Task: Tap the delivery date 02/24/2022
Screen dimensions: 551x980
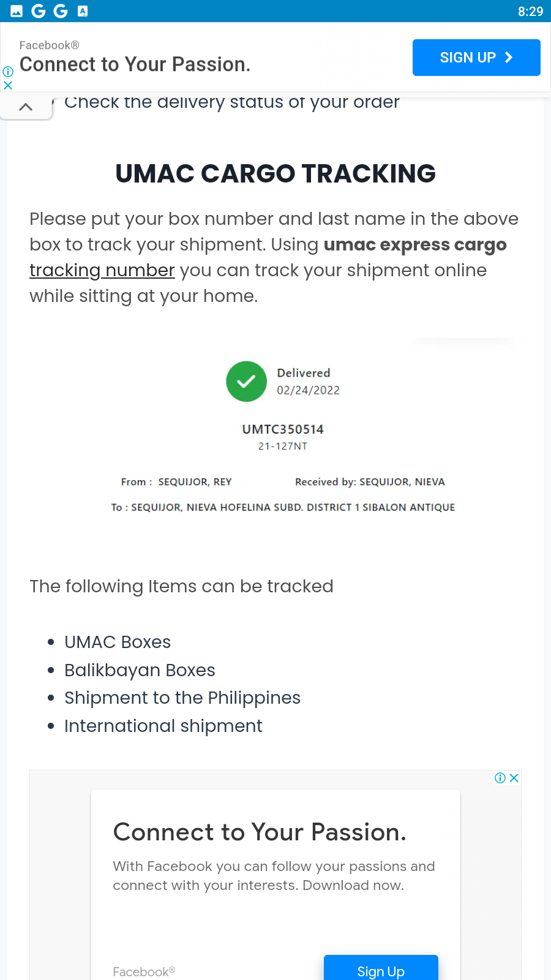Action: pyautogui.click(x=308, y=390)
